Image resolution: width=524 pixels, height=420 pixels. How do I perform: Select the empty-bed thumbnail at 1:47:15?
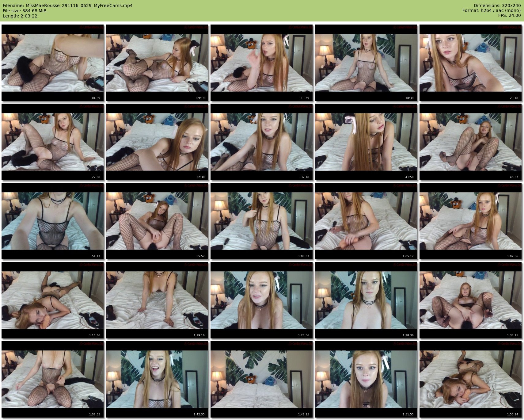click(261, 379)
